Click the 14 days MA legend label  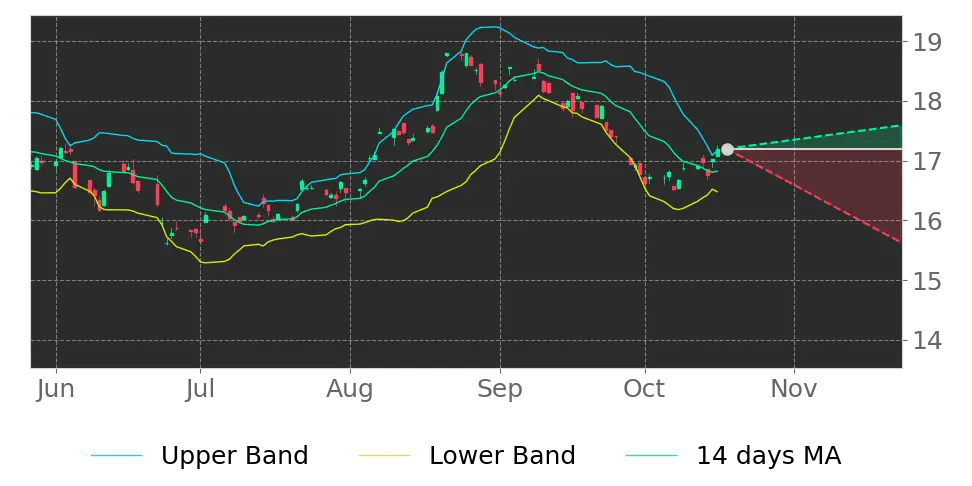(x=769, y=456)
